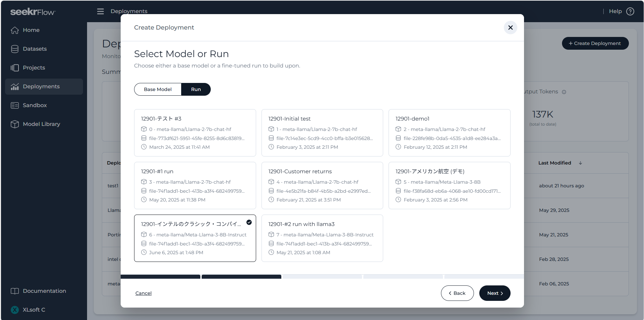Image resolution: width=644 pixels, height=320 pixels.
Task: Click clock icon in 12901-demo1 card
Action: [398, 147]
